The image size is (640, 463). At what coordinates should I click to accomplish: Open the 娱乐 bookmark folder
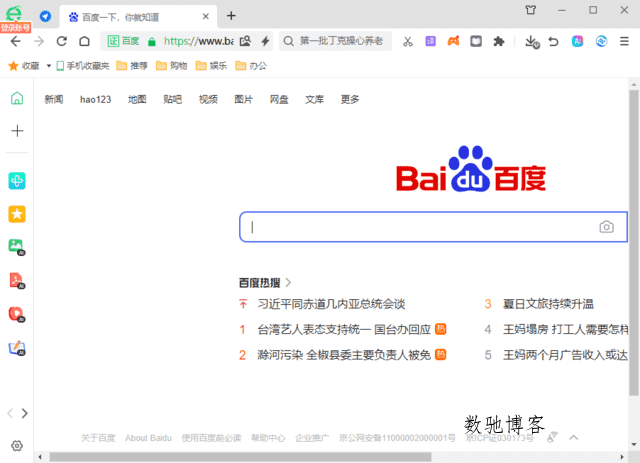click(x=211, y=66)
